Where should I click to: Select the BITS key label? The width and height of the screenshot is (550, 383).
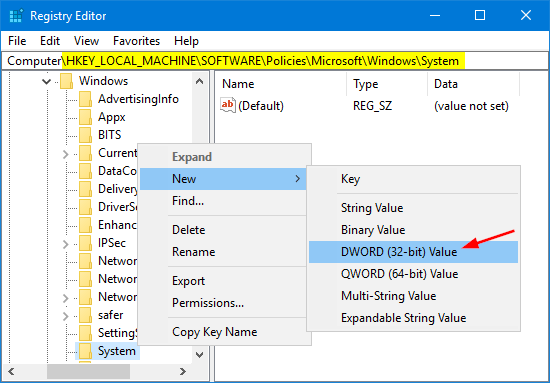click(110, 135)
